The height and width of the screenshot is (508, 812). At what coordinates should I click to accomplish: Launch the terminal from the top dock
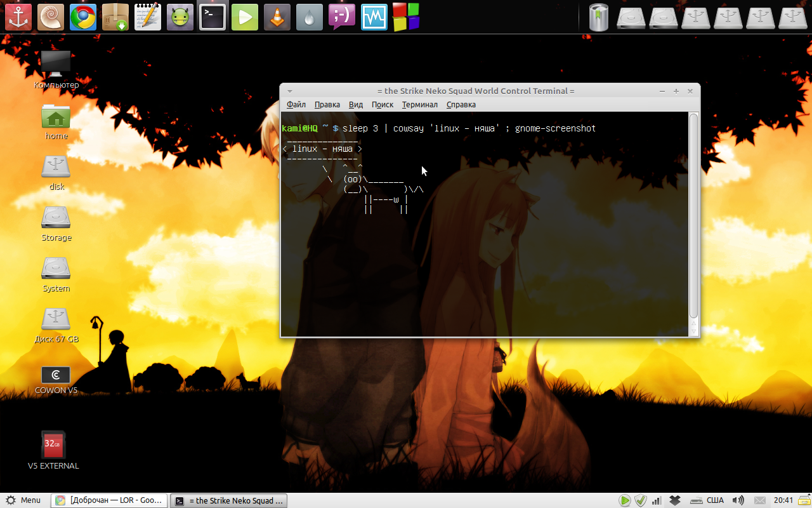pyautogui.click(x=213, y=17)
